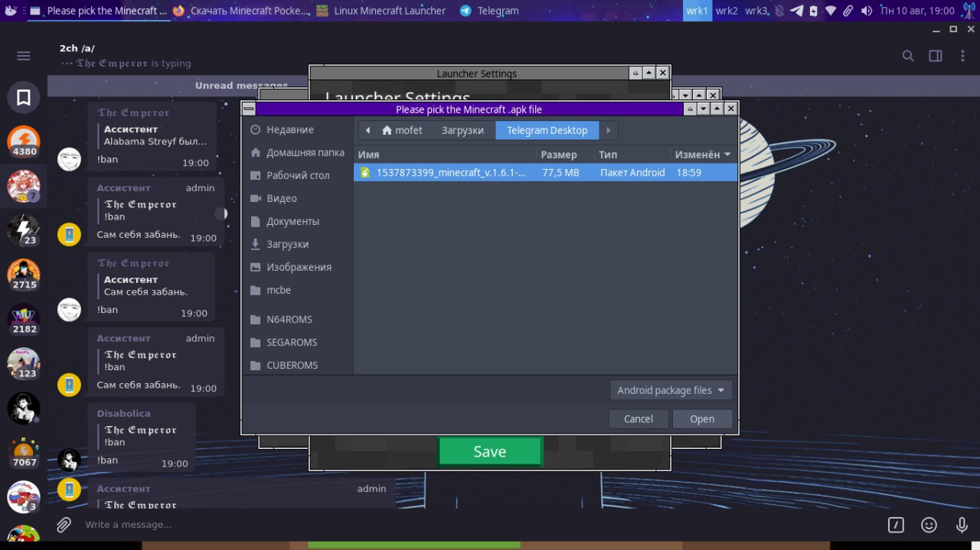Click the paperclip clipboard tray icon
The height and width of the screenshot is (550, 980).
click(x=848, y=11)
